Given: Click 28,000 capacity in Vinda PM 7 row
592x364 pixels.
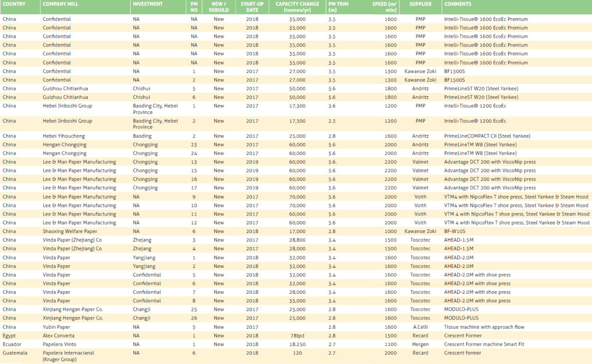Looking at the screenshot, I should tap(297, 292).
